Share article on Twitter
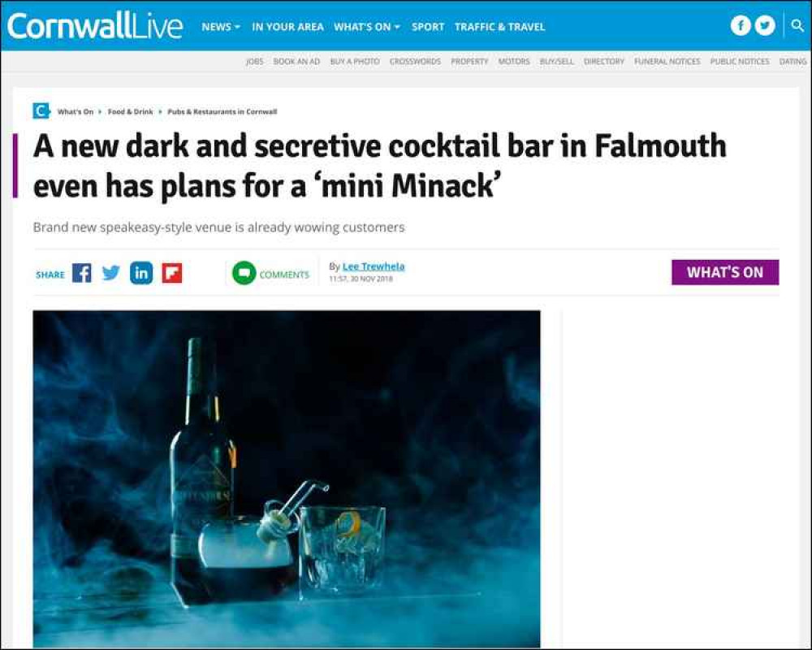 110,273
